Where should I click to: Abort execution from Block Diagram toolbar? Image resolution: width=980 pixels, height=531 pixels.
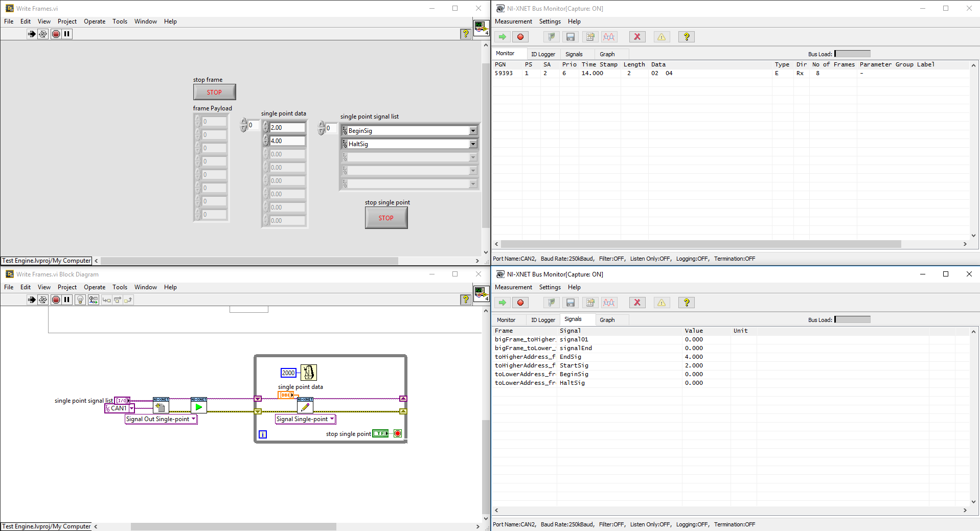(x=56, y=299)
